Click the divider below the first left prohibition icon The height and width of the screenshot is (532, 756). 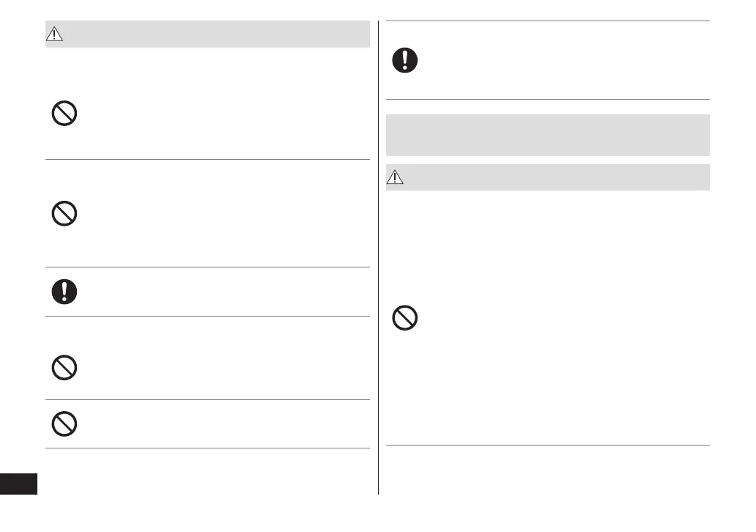click(x=207, y=159)
